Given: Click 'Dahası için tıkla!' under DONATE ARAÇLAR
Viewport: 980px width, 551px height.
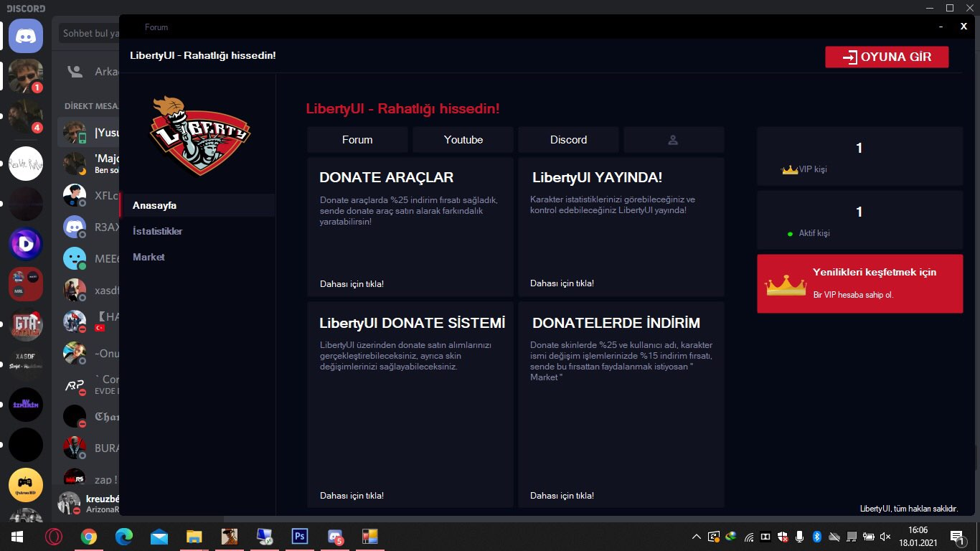Looking at the screenshot, I should coord(352,284).
